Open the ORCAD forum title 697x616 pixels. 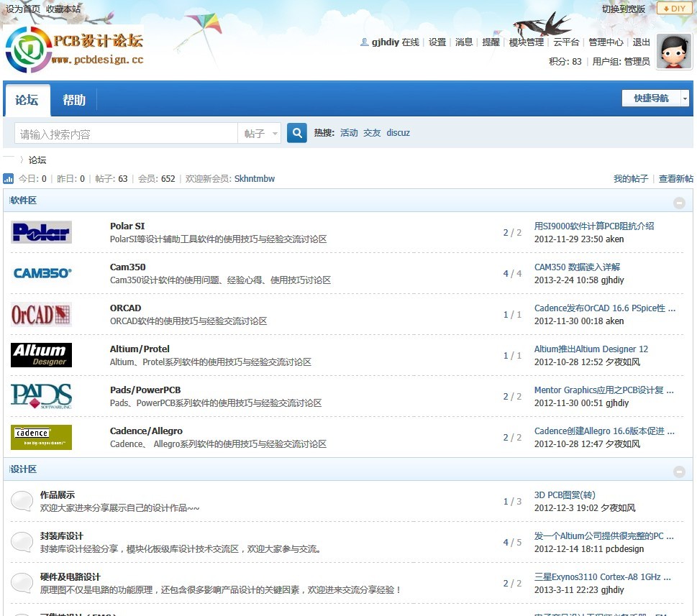125,308
